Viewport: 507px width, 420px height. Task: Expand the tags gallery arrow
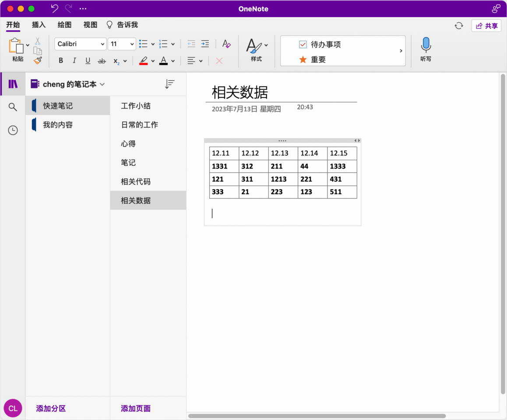click(x=401, y=51)
